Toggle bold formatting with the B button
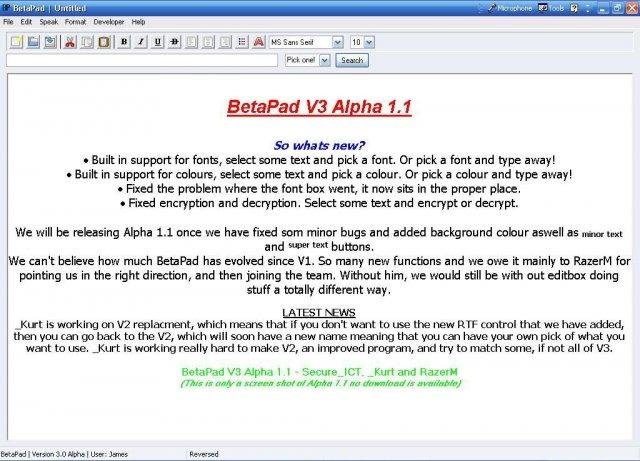Screen dimensions: 640x461 pyautogui.click(x=124, y=42)
